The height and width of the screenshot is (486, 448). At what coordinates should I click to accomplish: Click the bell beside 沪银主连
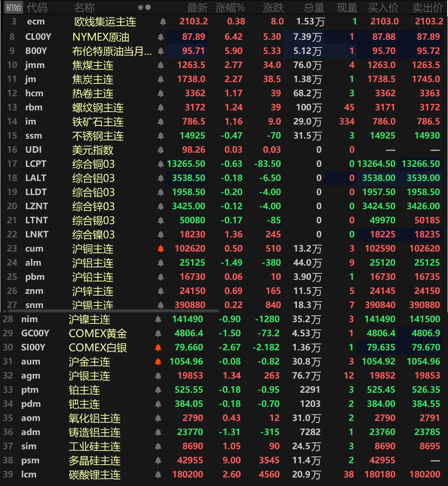tap(158, 376)
